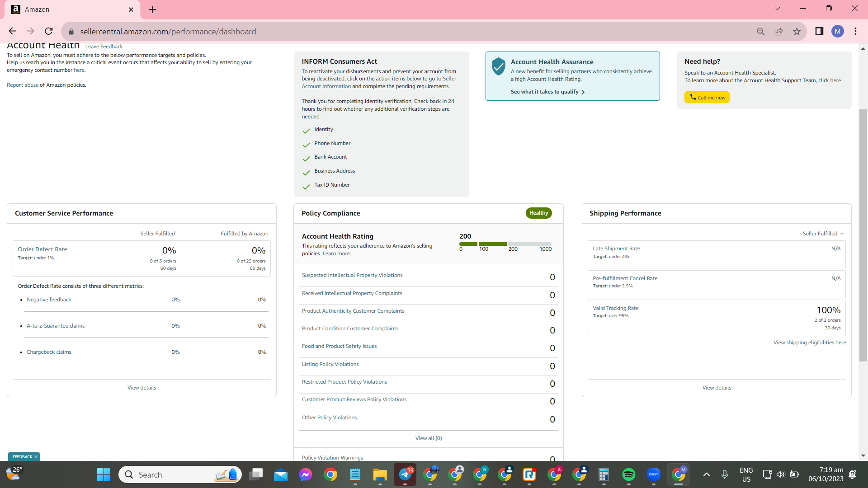Dismiss the FEEDBACK tab close x
868x488 pixels.
36,457
